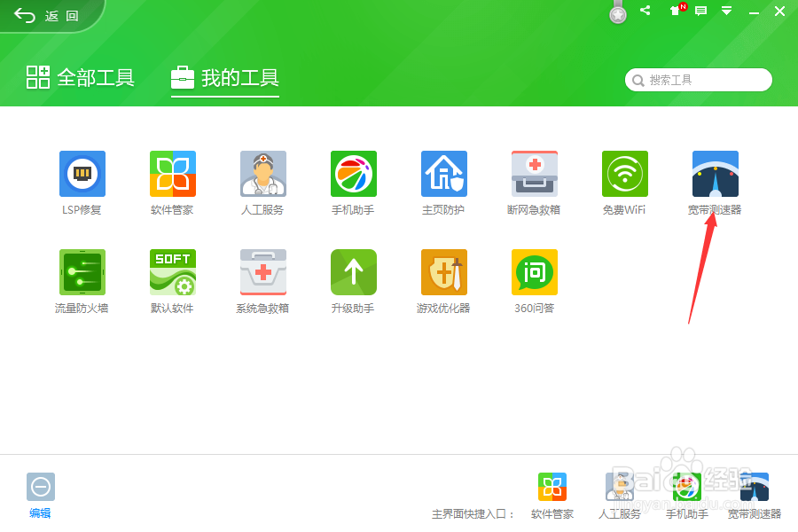Screen dimensions: 798x532
Task: Open the 流量防火墙 traffic firewall
Action: (x=82, y=272)
